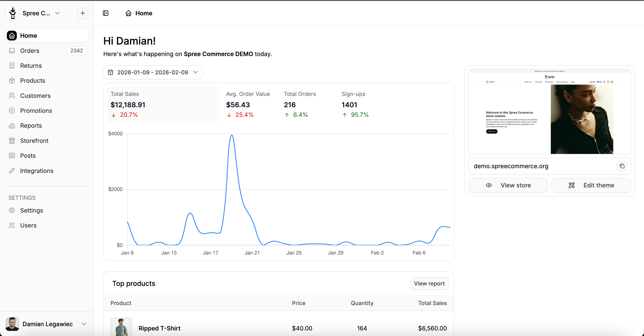The image size is (644, 336).
Task: Click the Integrations plug icon
Action: click(12, 171)
